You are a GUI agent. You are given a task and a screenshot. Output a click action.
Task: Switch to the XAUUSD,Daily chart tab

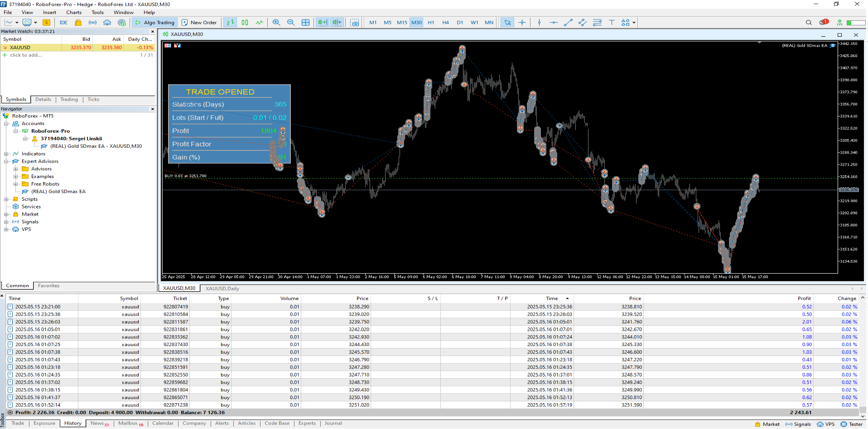coord(222,288)
